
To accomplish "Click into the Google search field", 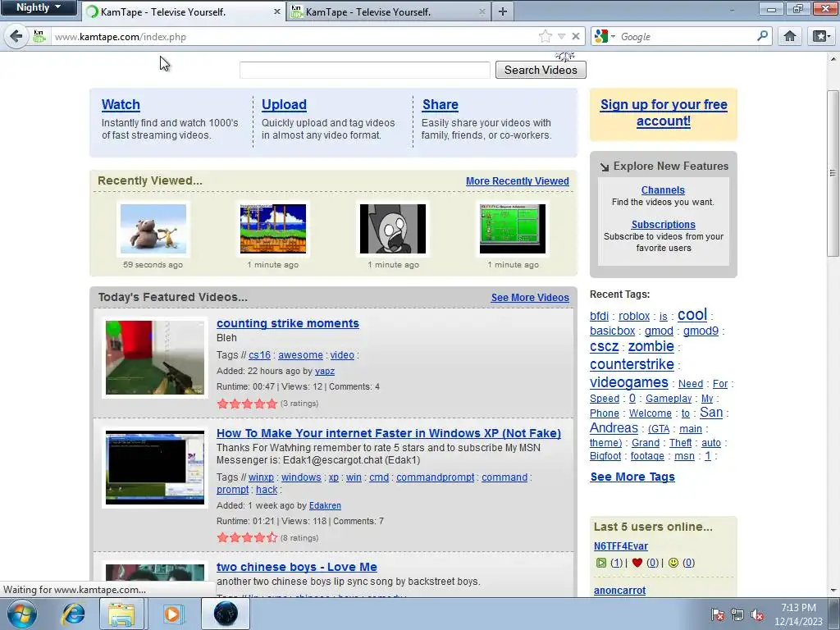I will [687, 36].
